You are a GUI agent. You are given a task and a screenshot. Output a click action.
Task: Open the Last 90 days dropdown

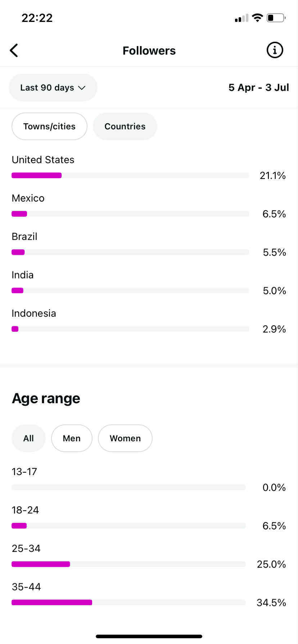click(x=53, y=88)
